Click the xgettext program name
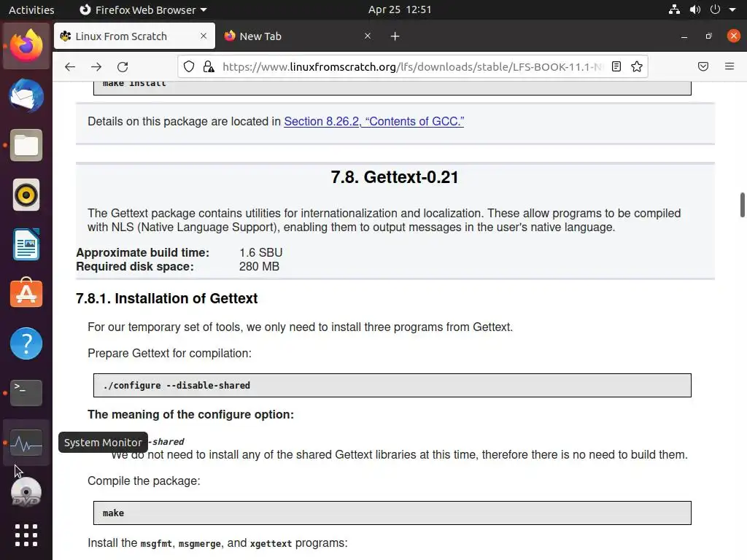 (271, 543)
